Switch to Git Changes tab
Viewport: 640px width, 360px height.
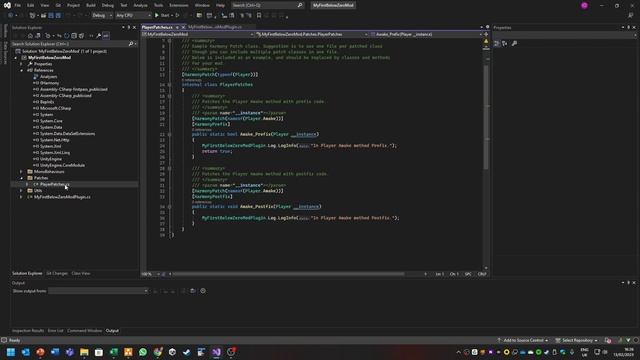pyautogui.click(x=57, y=273)
